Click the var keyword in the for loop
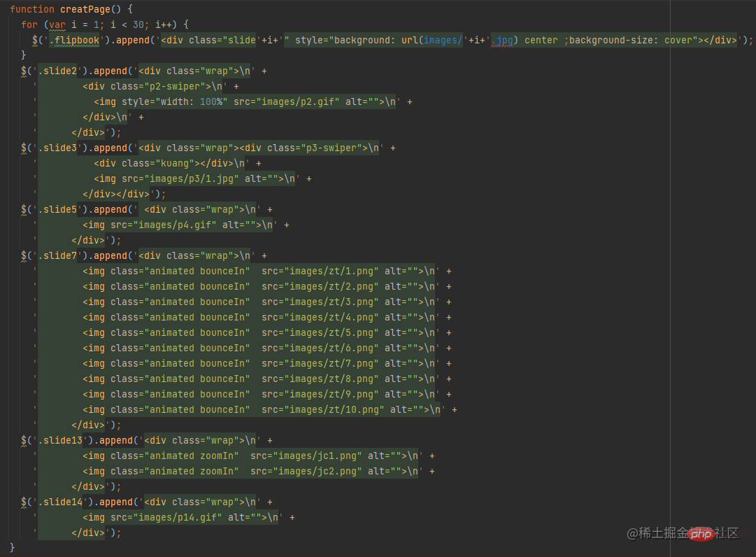This screenshot has height=557, width=756. tap(57, 24)
